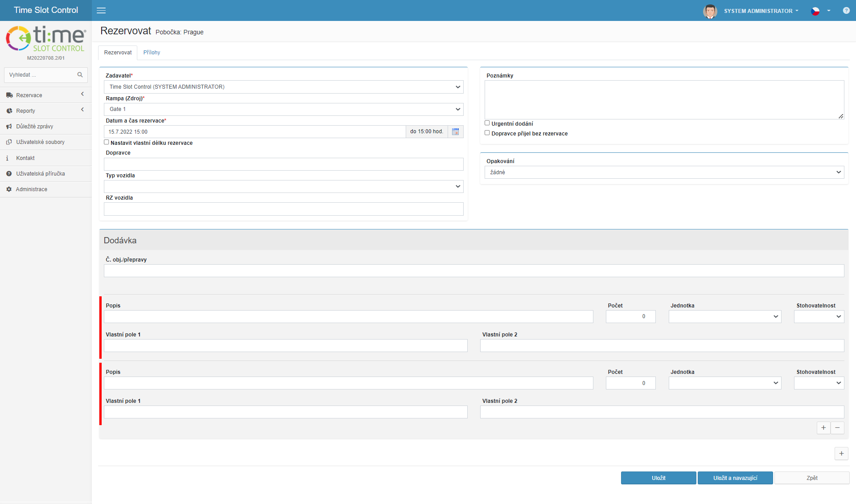
Task: Expand the language selector arrow
Action: click(x=828, y=11)
